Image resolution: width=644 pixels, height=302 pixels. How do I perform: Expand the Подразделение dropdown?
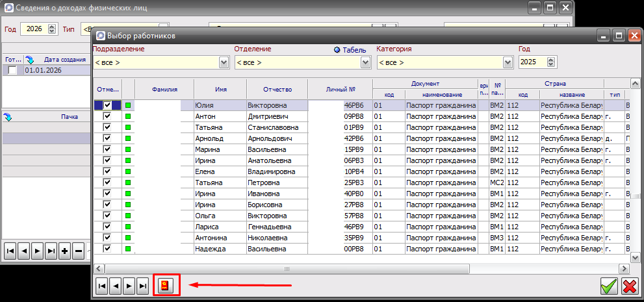224,62
